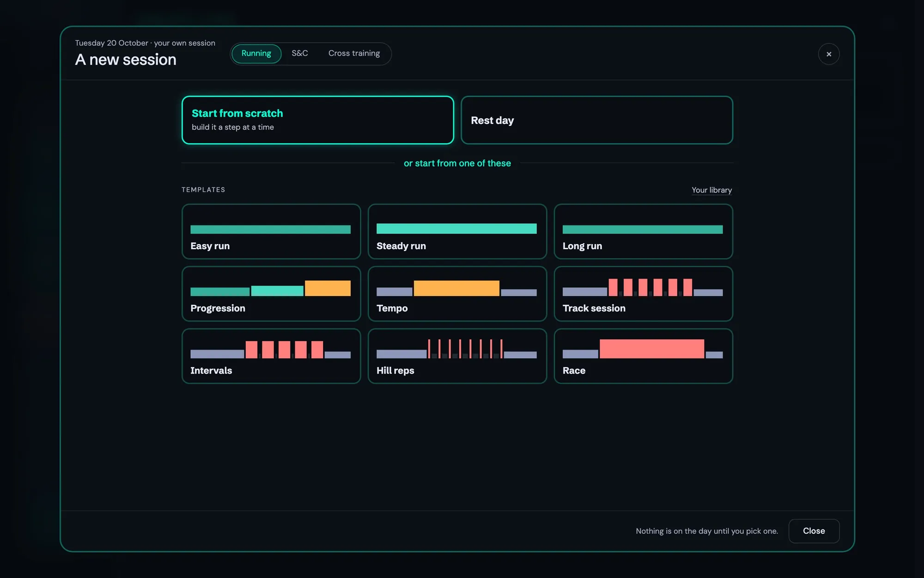The image size is (924, 578).
Task: Pick the Easy run template
Action: 271,231
